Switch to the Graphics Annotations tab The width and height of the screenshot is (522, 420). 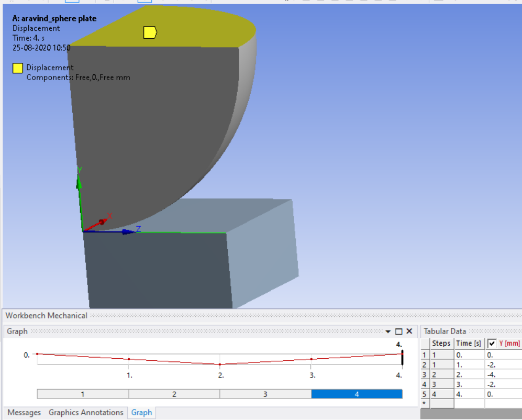click(x=86, y=413)
